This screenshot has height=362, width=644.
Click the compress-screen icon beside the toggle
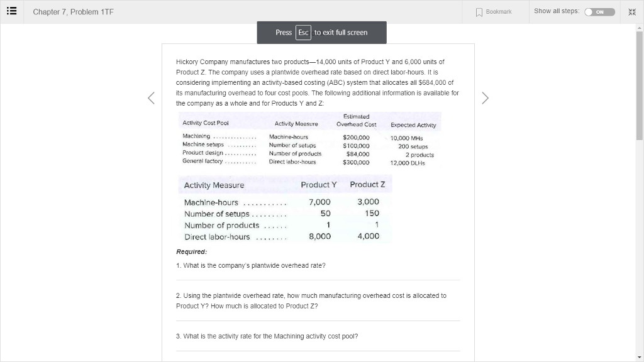[632, 11]
